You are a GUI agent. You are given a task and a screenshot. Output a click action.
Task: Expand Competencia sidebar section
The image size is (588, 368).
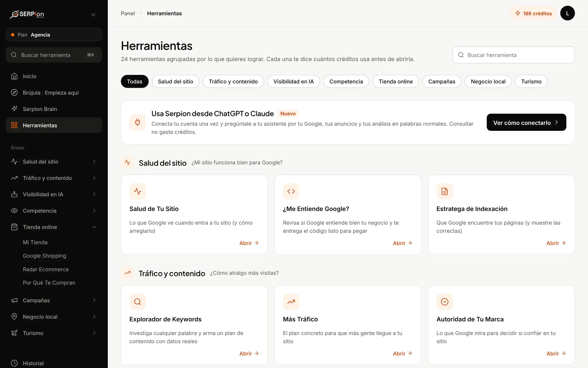click(x=54, y=211)
